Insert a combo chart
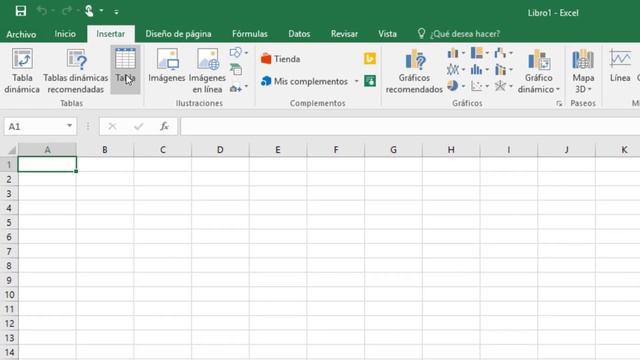The width and height of the screenshot is (640, 360). (x=503, y=69)
